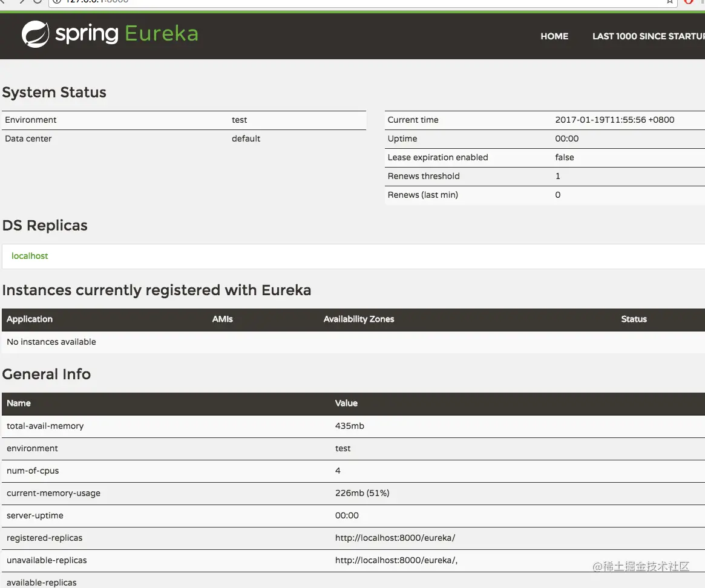Image resolution: width=705 pixels, height=588 pixels.
Task: Select the 00:00 value beside Uptime
Action: [x=566, y=139]
